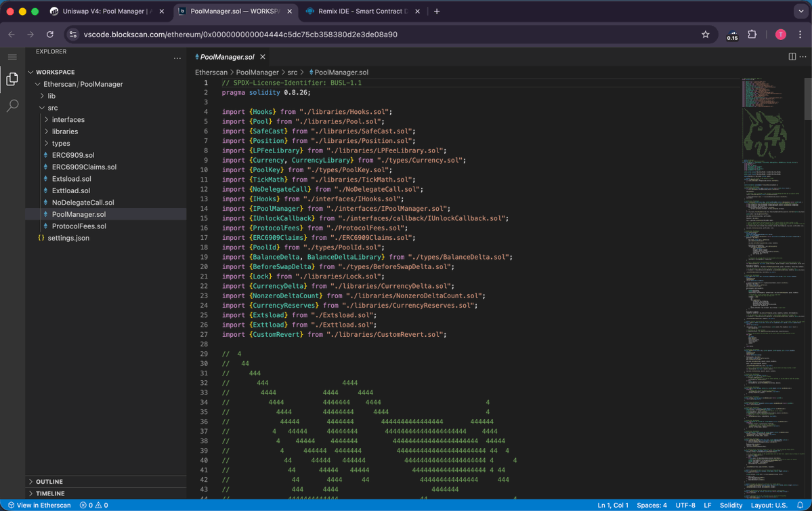Expand the lib folder
Image resolution: width=812 pixels, height=511 pixels.
pyautogui.click(x=51, y=96)
